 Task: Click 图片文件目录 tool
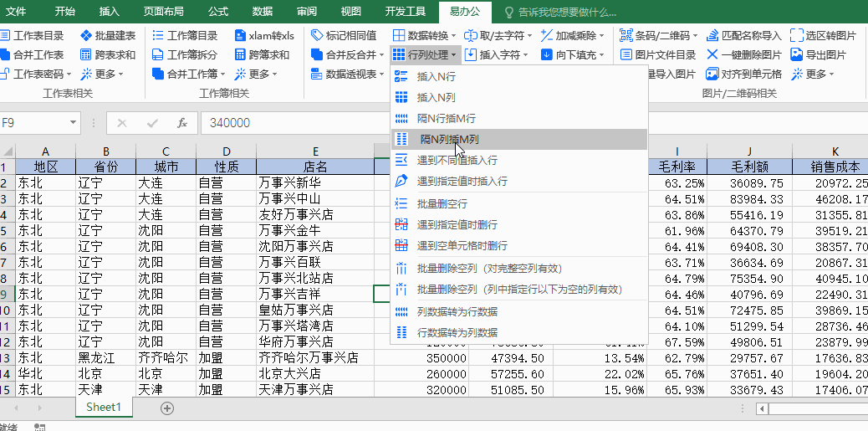pyautogui.click(x=657, y=55)
